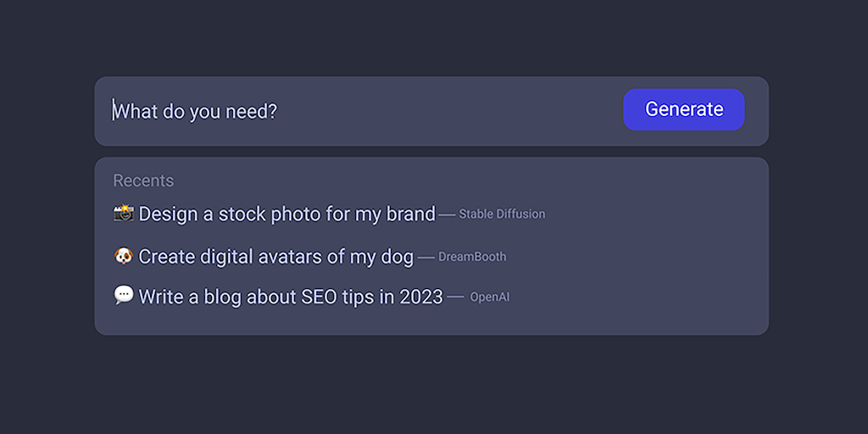Click the Recents heading
Screen dimensions: 868x434
[x=143, y=181]
